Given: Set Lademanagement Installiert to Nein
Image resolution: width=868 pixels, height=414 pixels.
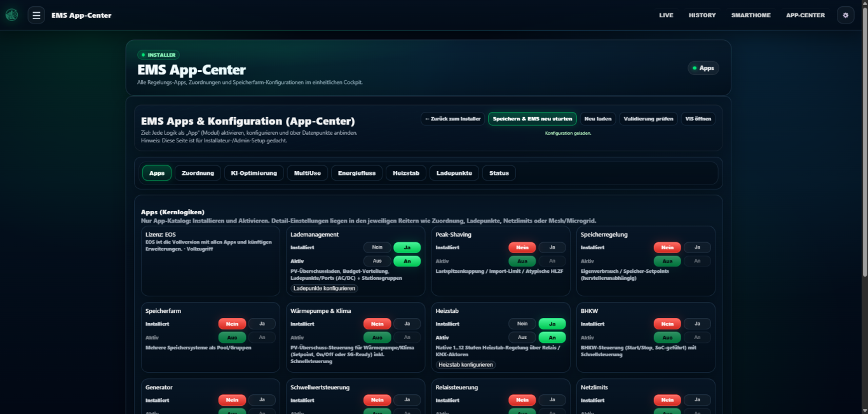Looking at the screenshot, I should coord(377,247).
